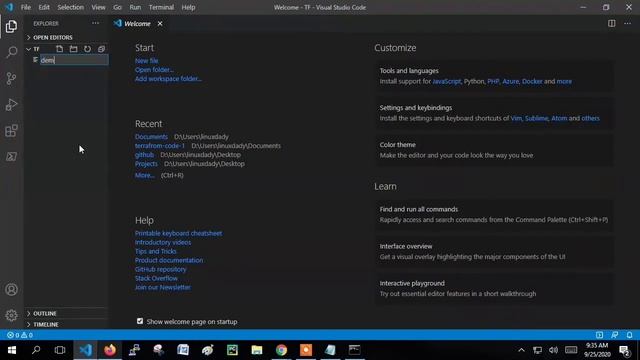This screenshot has height=360, width=640.
Task: Open File Explorer from the taskbar
Action: tap(257, 350)
